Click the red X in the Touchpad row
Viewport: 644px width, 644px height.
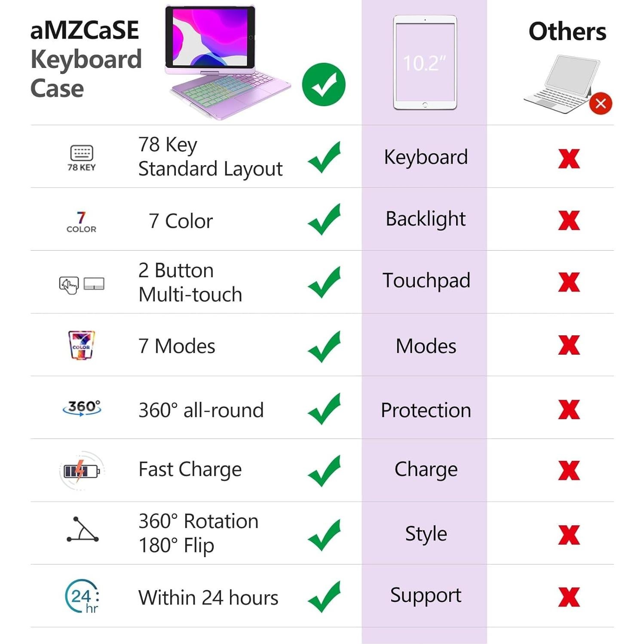click(x=569, y=282)
